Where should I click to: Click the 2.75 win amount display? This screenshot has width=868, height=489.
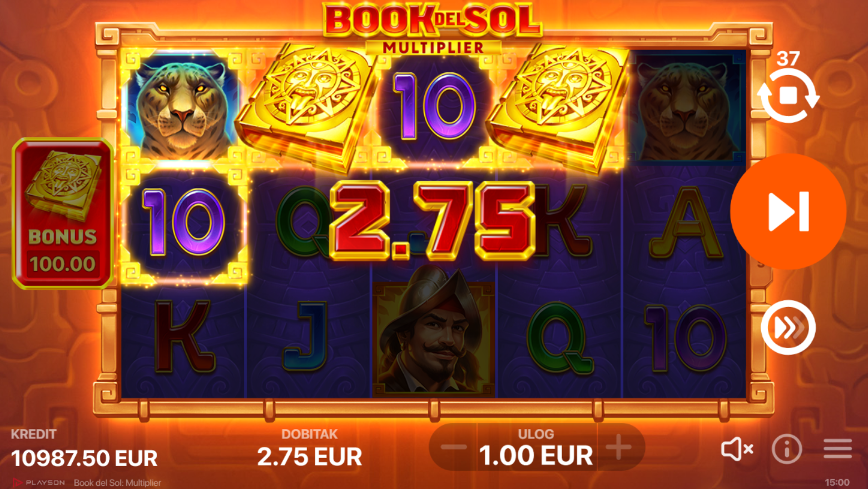(x=432, y=220)
